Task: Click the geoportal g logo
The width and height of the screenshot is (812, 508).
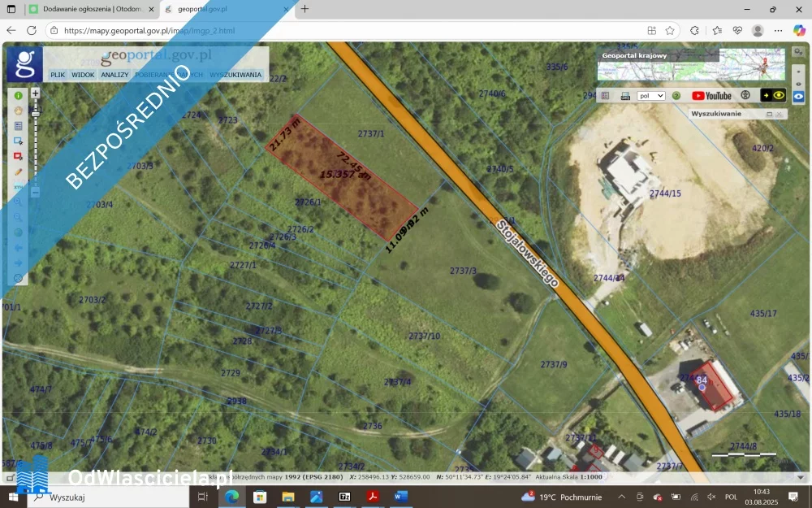Action: [x=24, y=64]
